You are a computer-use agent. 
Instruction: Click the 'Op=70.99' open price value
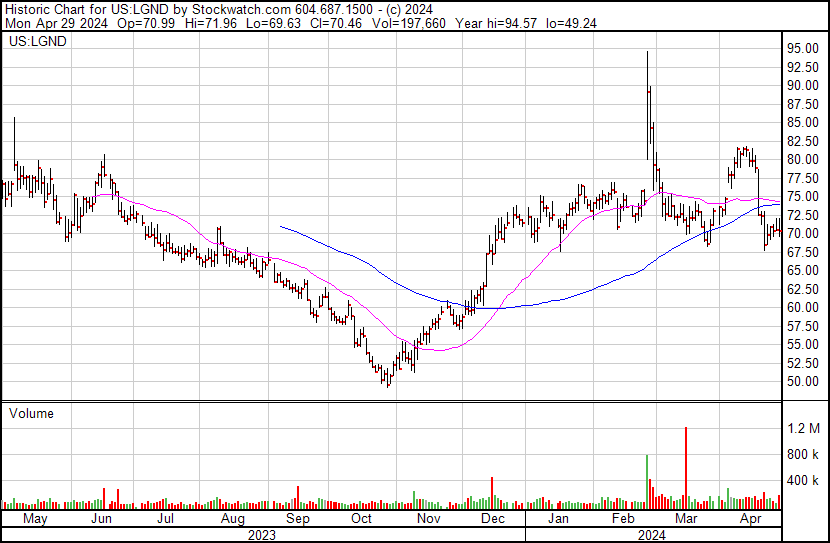(x=146, y=23)
